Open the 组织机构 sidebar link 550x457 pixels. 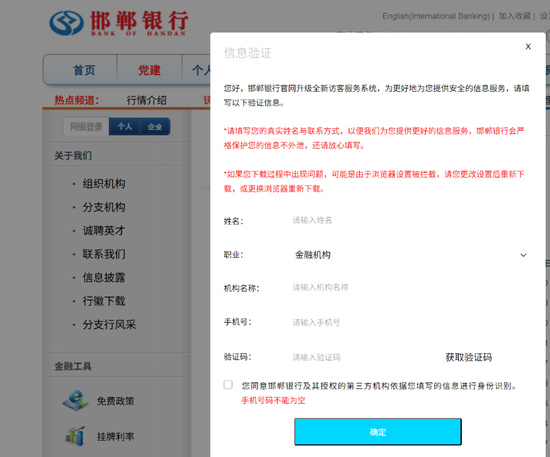click(x=104, y=184)
